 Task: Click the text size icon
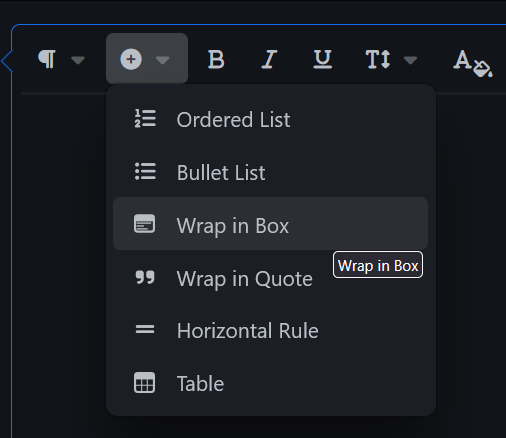[378, 60]
